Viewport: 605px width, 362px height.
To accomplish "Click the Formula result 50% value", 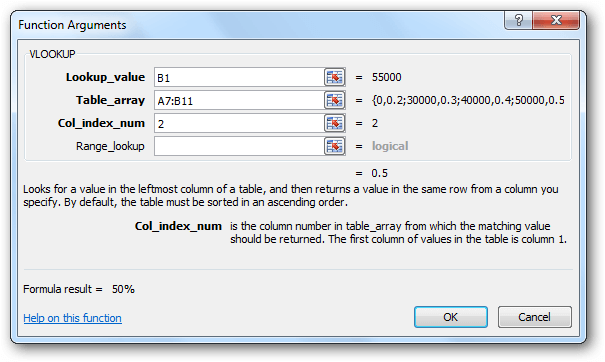I will [123, 289].
